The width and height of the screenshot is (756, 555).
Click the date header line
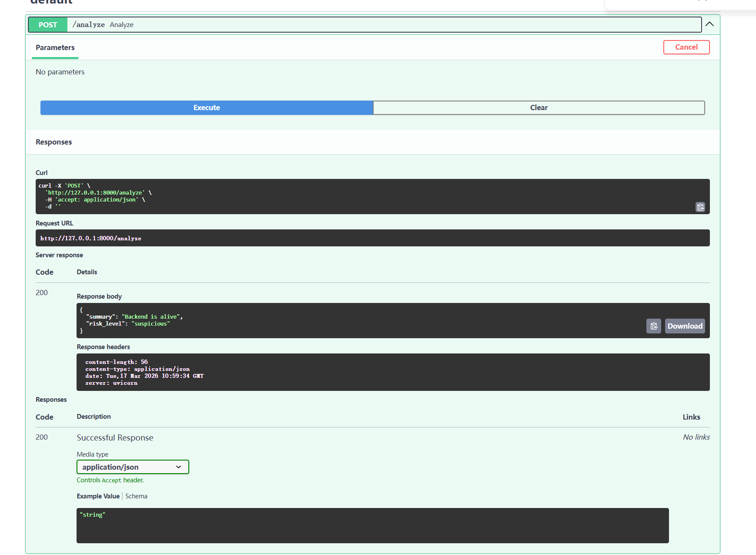144,376
